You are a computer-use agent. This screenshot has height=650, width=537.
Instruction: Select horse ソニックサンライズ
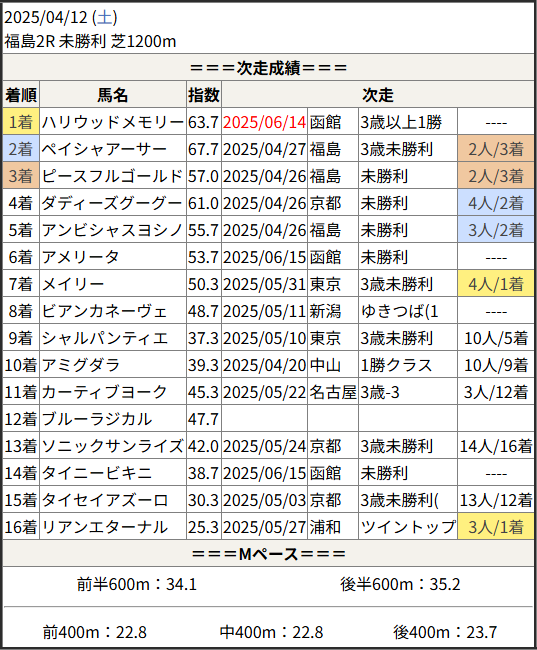click(x=113, y=446)
